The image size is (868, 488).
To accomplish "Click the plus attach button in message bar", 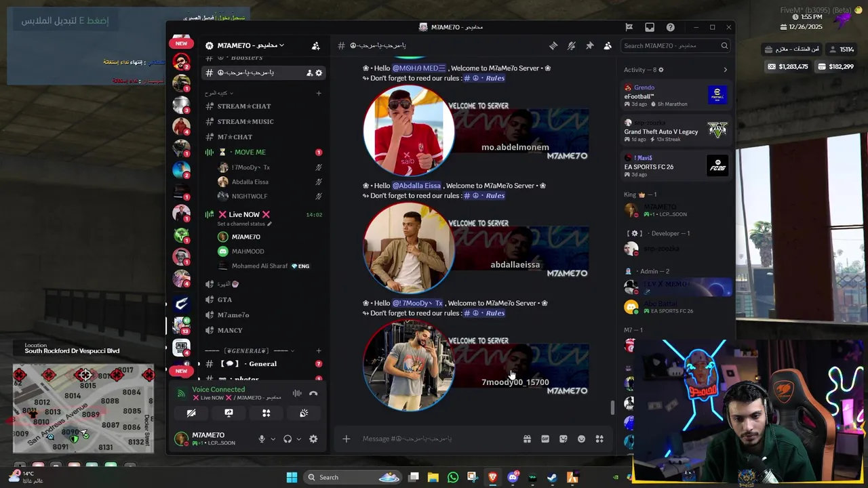I will (x=346, y=439).
